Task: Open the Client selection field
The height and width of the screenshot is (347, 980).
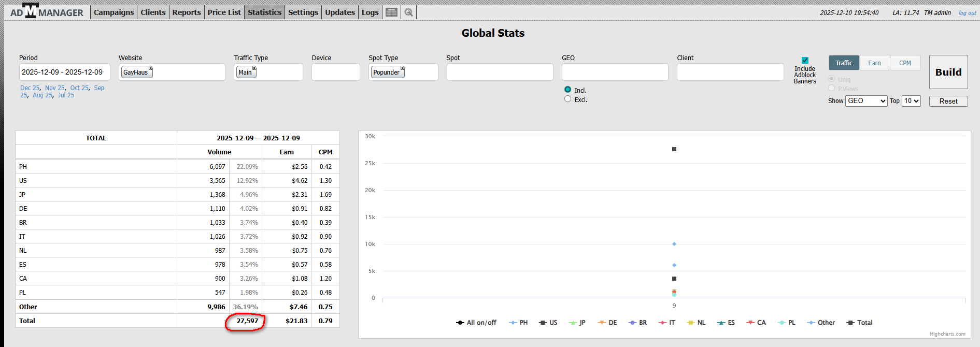Action: (x=730, y=72)
